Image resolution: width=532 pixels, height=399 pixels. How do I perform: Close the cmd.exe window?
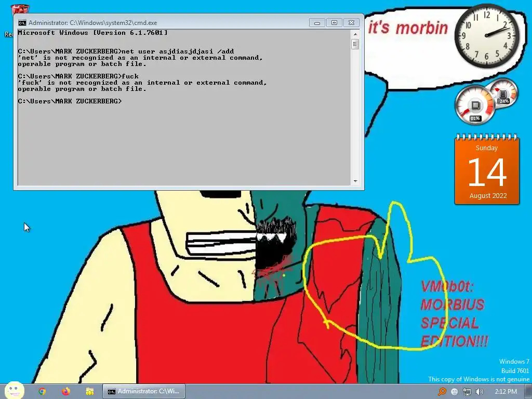tap(352, 23)
